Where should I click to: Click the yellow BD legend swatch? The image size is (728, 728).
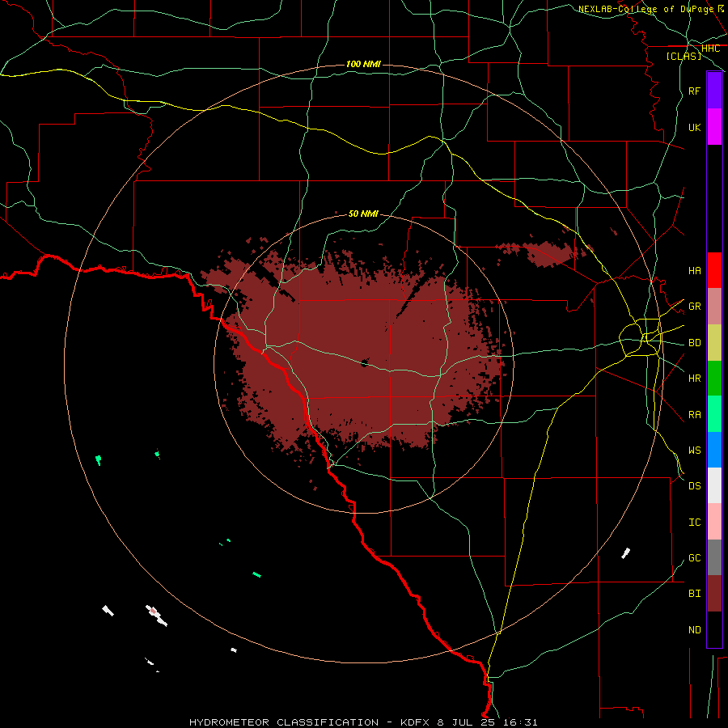point(714,342)
